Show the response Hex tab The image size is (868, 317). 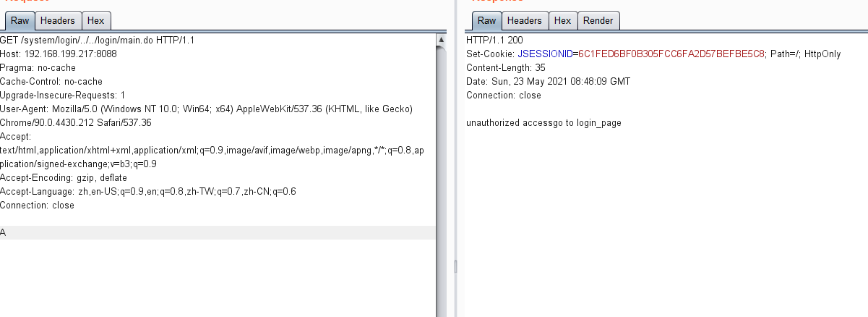tap(562, 21)
